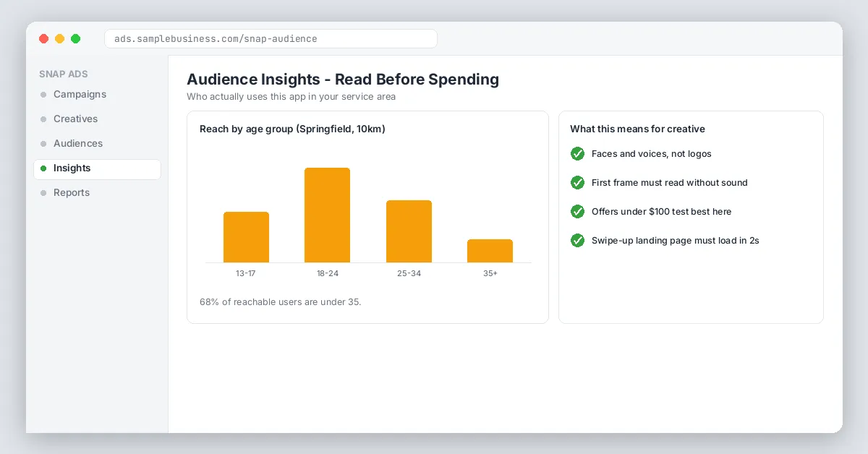The height and width of the screenshot is (454, 868).
Task: Click the check icon for First frame item
Action: pyautogui.click(x=577, y=182)
